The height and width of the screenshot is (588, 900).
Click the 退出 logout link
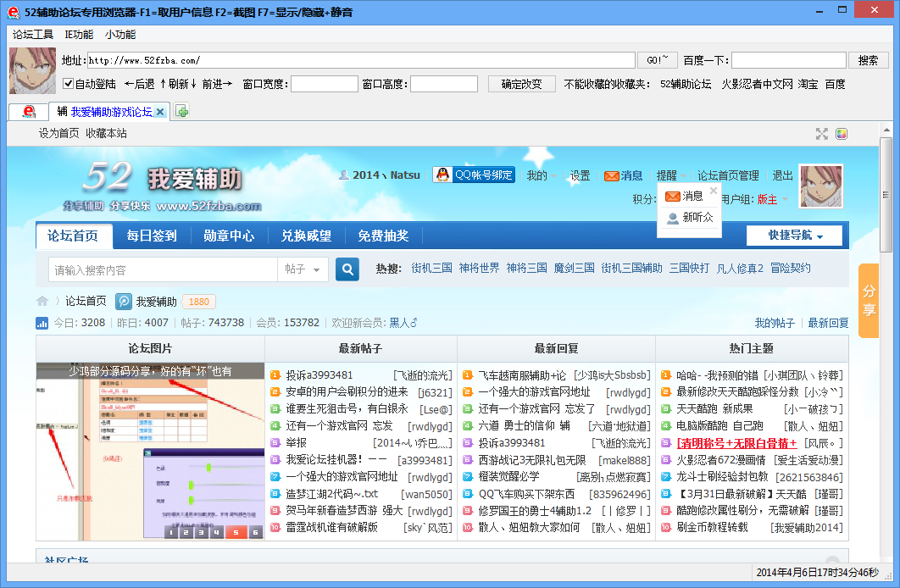[782, 175]
